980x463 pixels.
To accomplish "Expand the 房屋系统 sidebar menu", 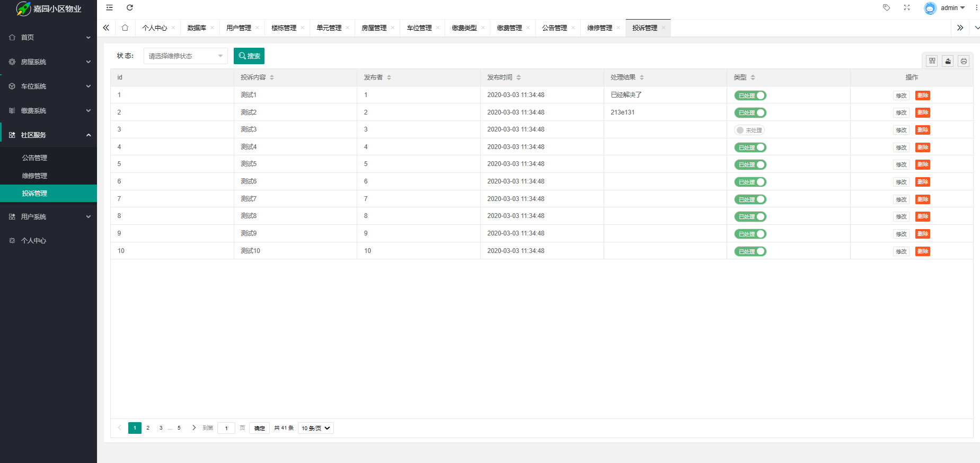I will tap(48, 62).
